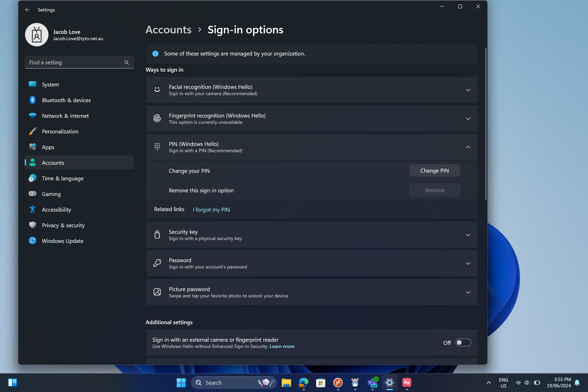Click the notification bell icon
Image resolution: width=588 pixels, height=392 pixels.
coord(577,383)
